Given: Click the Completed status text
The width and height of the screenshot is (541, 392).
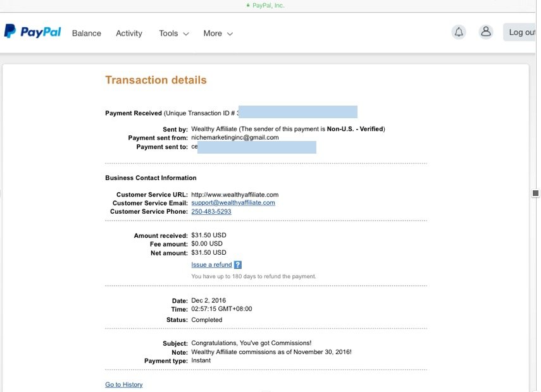Looking at the screenshot, I should click(207, 320).
